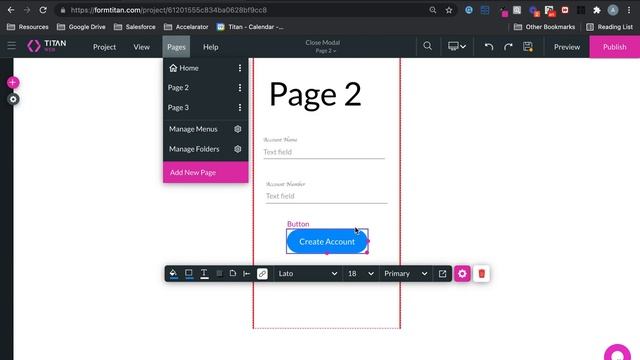Reload the browser page
The height and width of the screenshot is (360, 640).
pos(43,10)
